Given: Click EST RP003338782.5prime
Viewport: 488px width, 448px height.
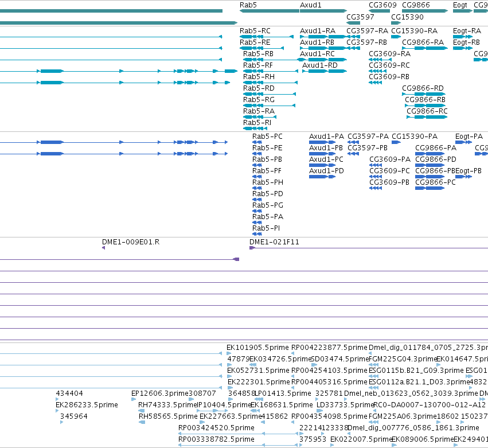Looking at the screenshot, I should pos(216,439).
